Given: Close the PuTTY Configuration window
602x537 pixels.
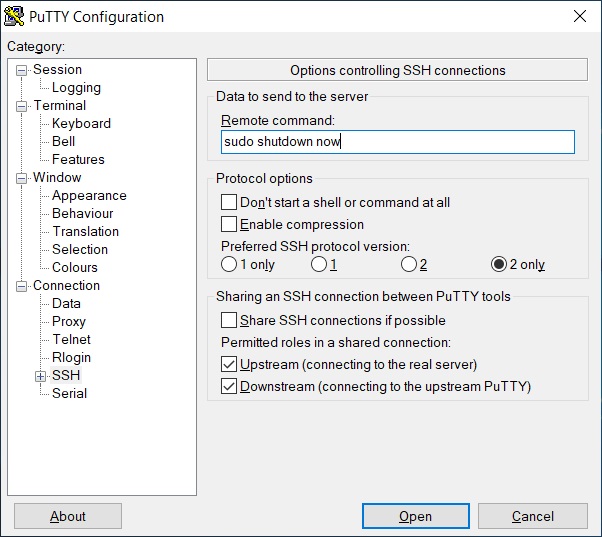Looking at the screenshot, I should 579,16.
